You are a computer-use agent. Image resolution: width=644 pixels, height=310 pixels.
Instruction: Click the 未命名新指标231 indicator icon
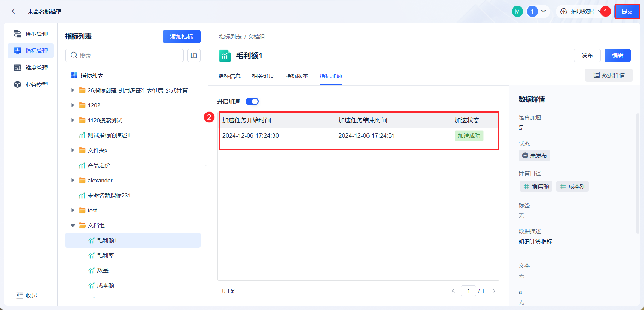[x=82, y=195]
